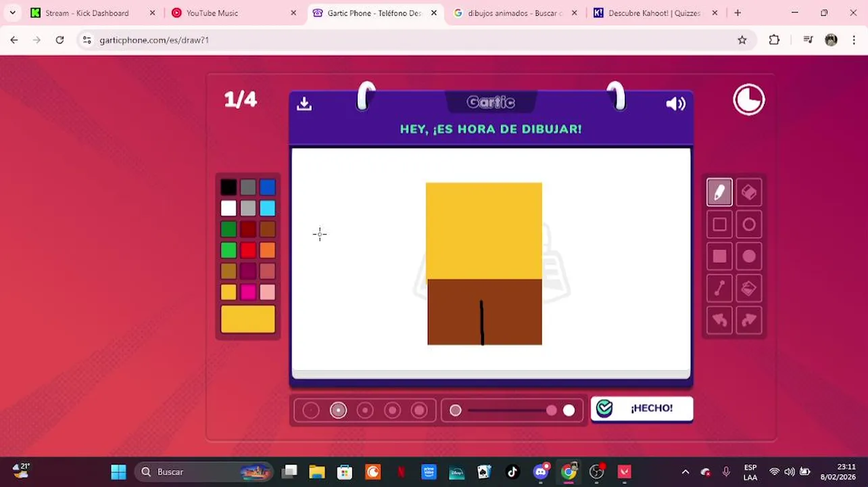Screen dimensions: 868x487
Task: Redo the undone stroke
Action: point(749,320)
